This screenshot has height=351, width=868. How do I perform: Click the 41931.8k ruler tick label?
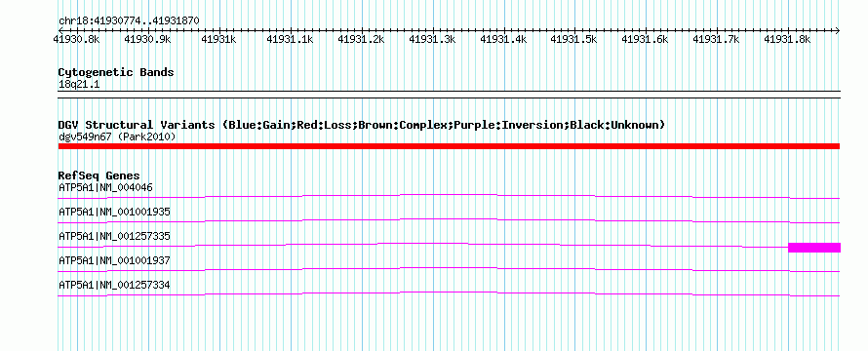pos(787,39)
